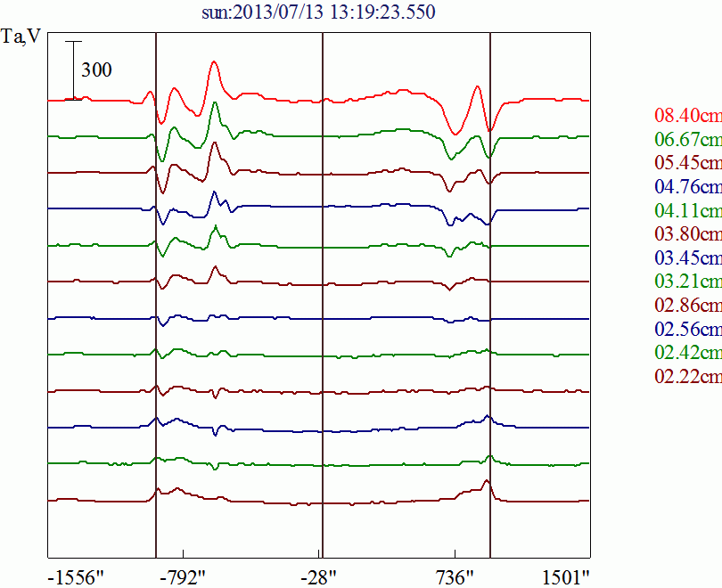Click the sun:2013/07/13 13:19:23.550 title
This screenshot has height=588, width=722.
click(x=318, y=12)
